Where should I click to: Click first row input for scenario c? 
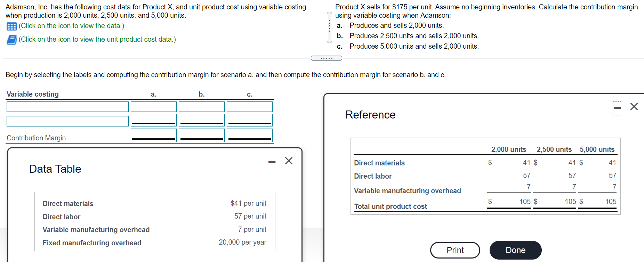click(249, 107)
